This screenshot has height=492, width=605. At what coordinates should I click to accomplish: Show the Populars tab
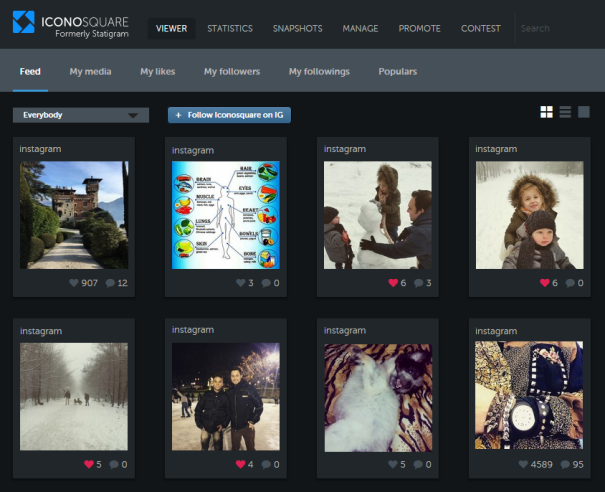[x=397, y=71]
